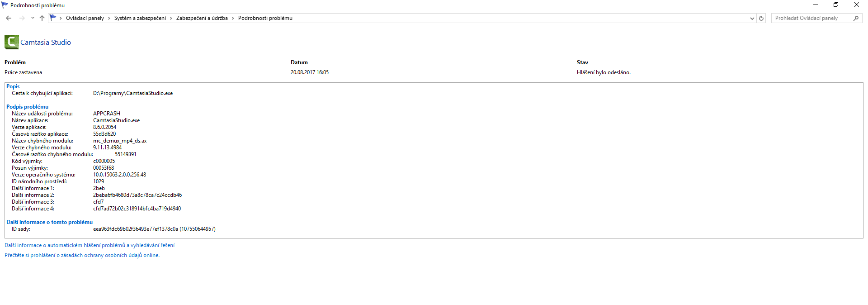Select the path D:\Programy\CamtasiaStudio.exe
Screen dimensions: 868x305
[x=133, y=93]
